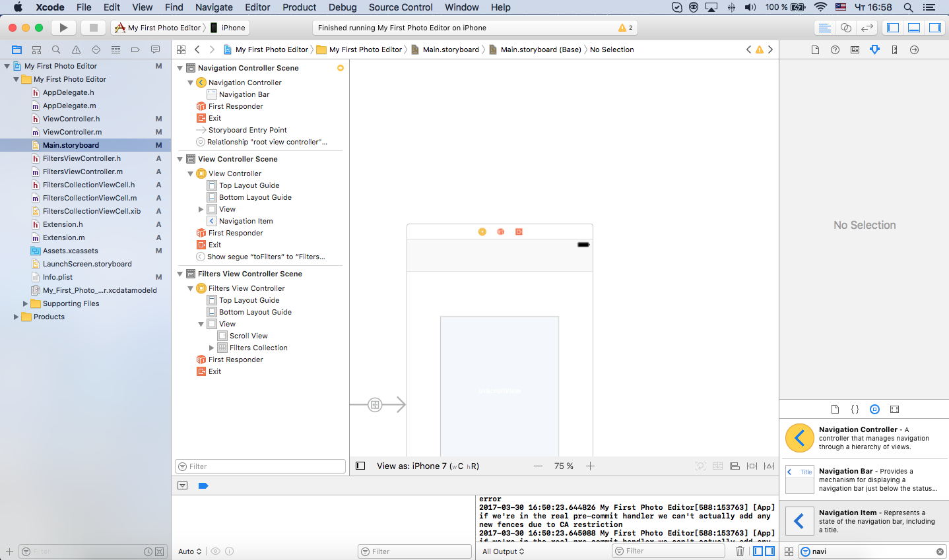Open the Symbol navigator
The height and width of the screenshot is (560, 949).
(36, 49)
